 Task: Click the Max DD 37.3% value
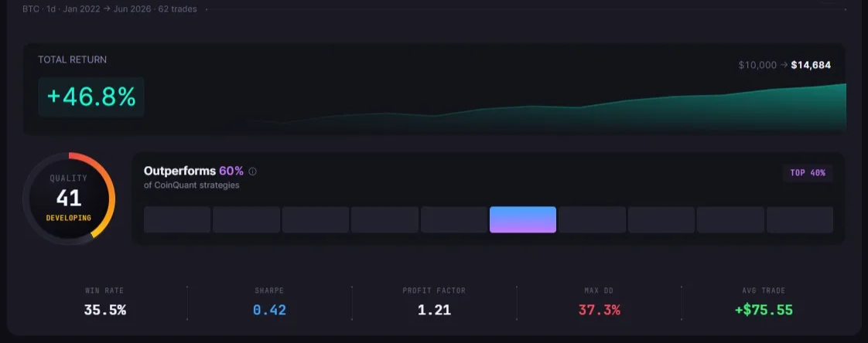click(599, 310)
